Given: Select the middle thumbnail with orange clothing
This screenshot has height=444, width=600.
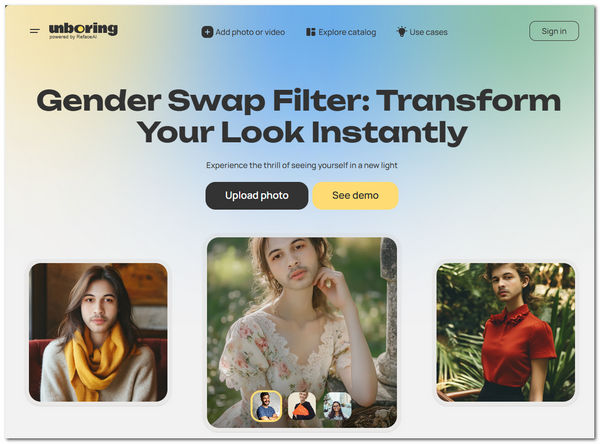Looking at the screenshot, I should (x=302, y=406).
